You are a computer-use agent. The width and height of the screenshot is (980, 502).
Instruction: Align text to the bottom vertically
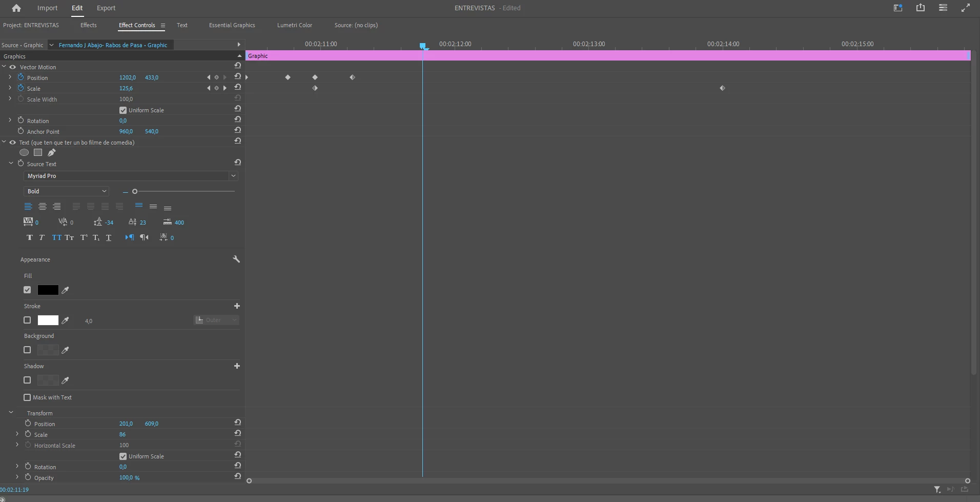168,208
